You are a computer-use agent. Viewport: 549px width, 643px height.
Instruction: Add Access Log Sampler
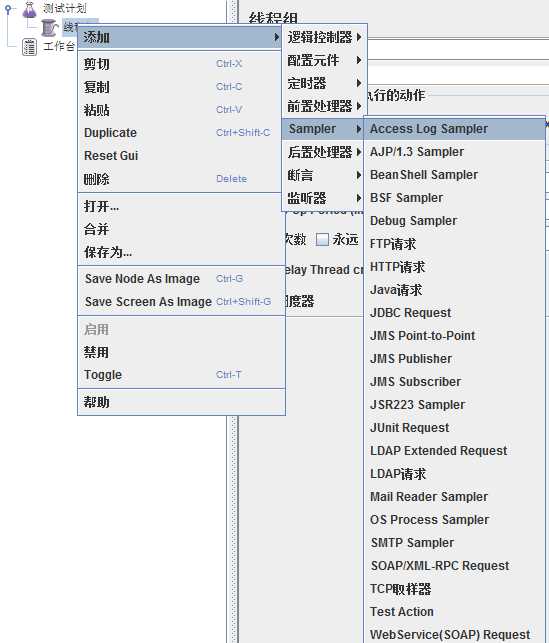click(454, 129)
